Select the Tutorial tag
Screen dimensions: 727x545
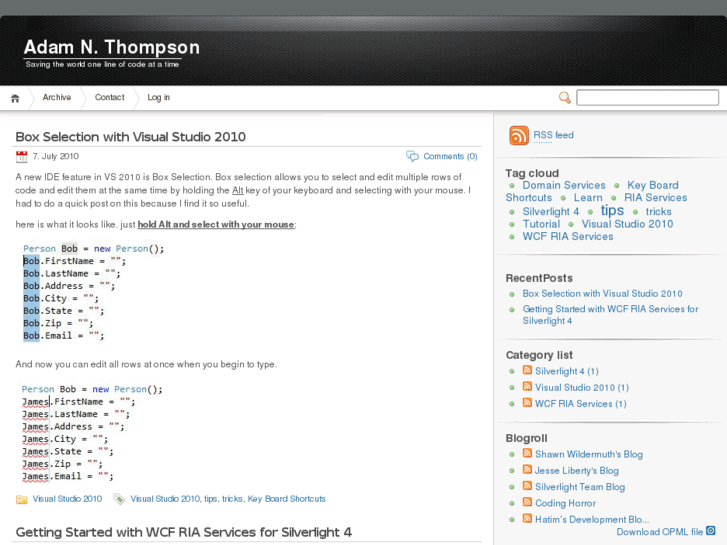click(541, 224)
